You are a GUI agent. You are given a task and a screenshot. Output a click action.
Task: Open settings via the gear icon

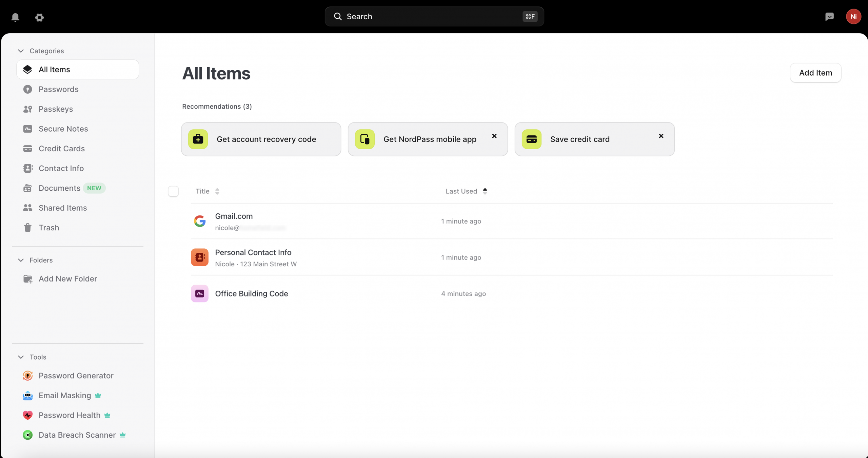pos(39,17)
